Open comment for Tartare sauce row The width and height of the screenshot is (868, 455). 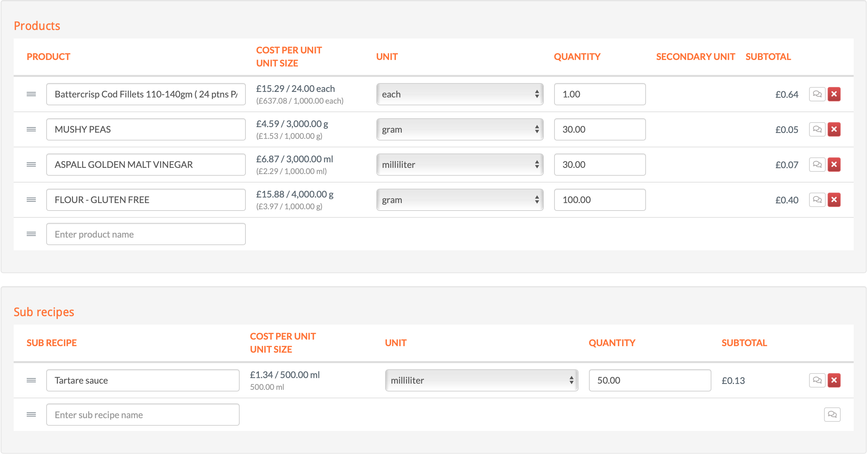(x=817, y=380)
